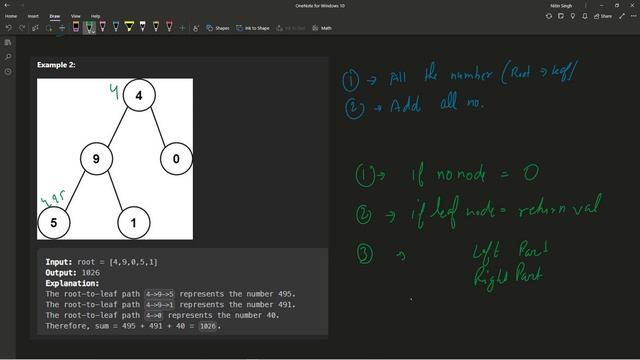640x360 pixels.
Task: Click the "Input: root = [4,9,0,5,1]" line
Action: [101, 262]
